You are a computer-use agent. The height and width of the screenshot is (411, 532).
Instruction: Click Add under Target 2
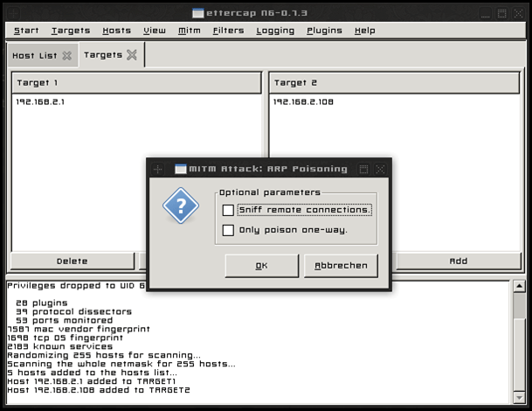click(x=459, y=261)
